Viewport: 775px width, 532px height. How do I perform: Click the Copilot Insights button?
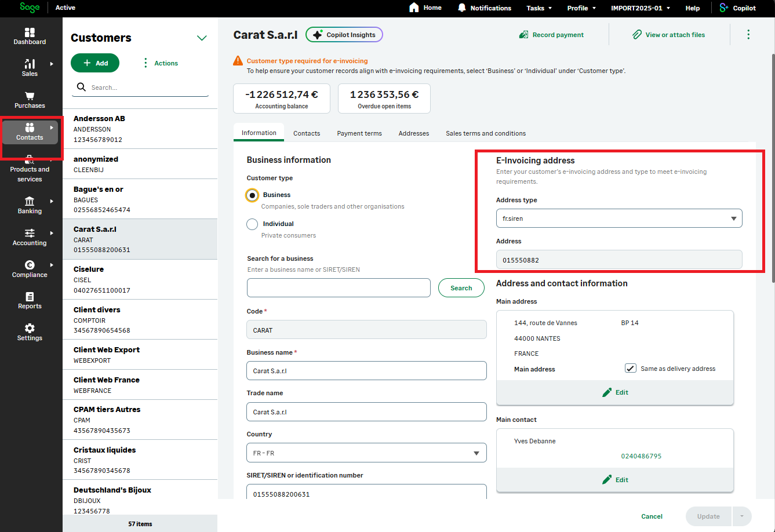pos(344,35)
